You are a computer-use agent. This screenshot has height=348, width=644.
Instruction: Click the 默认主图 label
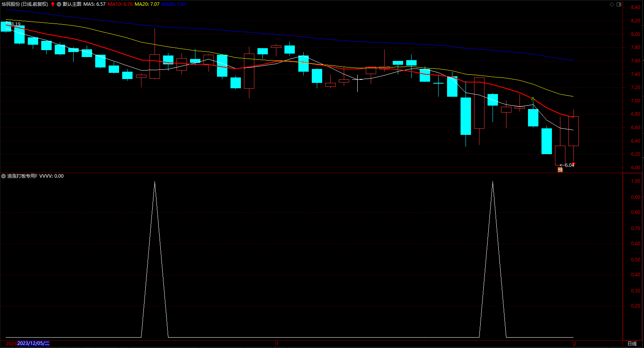(x=72, y=4)
